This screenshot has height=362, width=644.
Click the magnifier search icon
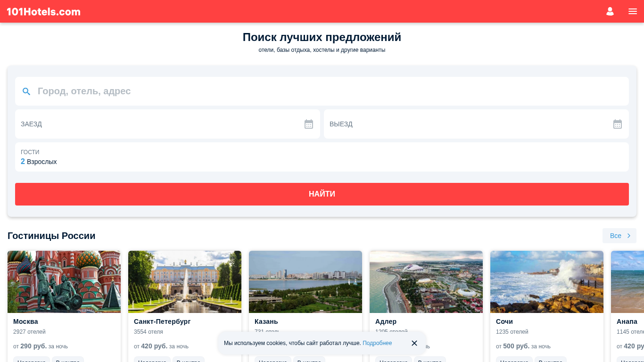click(26, 91)
